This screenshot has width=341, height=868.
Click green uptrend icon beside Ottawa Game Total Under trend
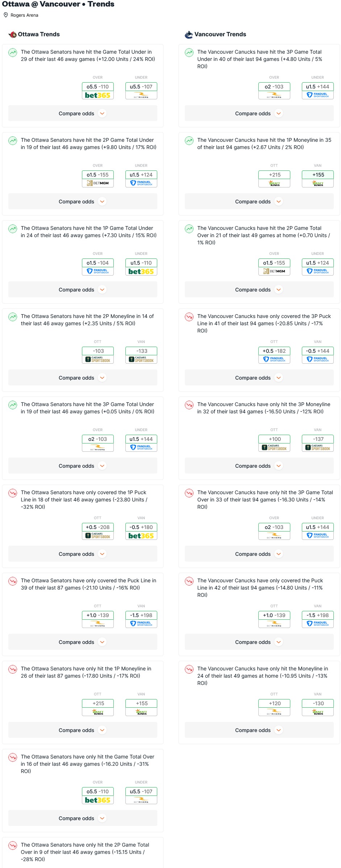[13, 53]
